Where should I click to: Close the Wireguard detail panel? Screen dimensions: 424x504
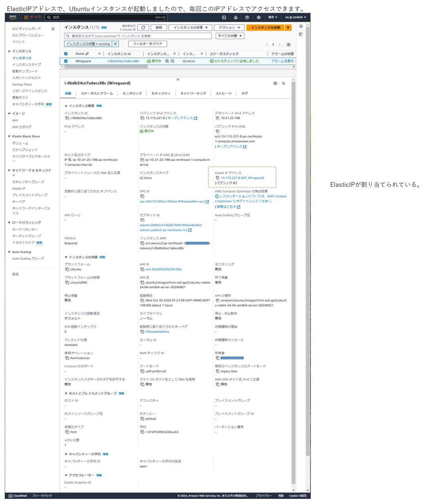click(283, 84)
